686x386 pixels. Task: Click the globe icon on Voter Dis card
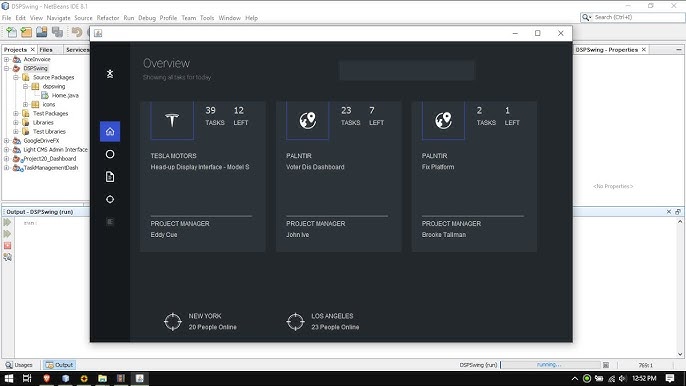click(x=308, y=120)
